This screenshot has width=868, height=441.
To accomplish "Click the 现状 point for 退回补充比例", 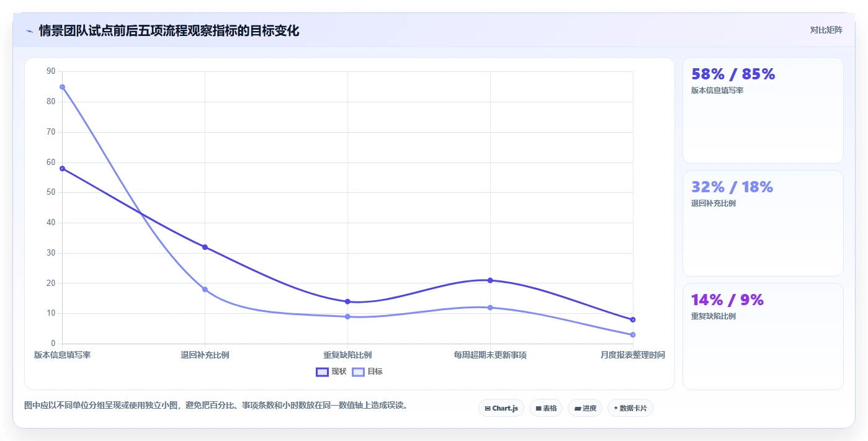I will (205, 247).
